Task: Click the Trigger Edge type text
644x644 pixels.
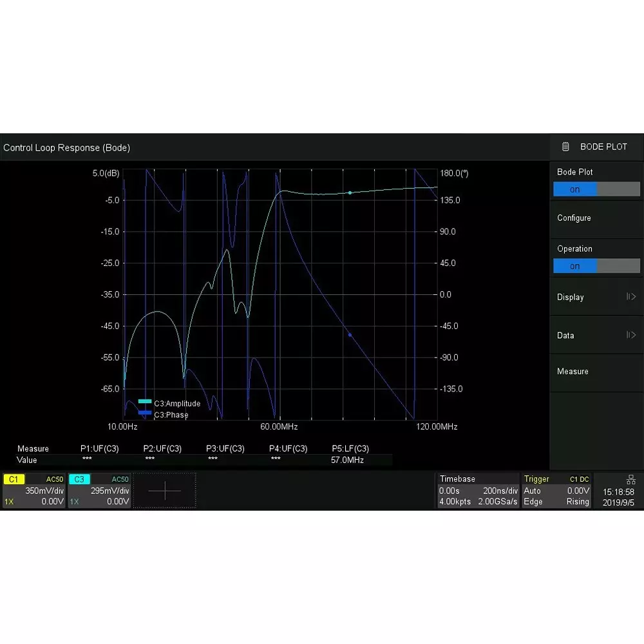Action: point(533,502)
